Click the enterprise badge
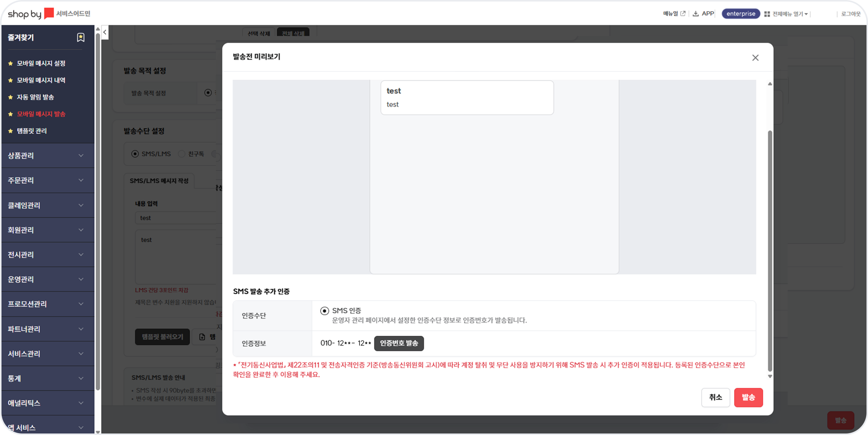 pyautogui.click(x=740, y=13)
